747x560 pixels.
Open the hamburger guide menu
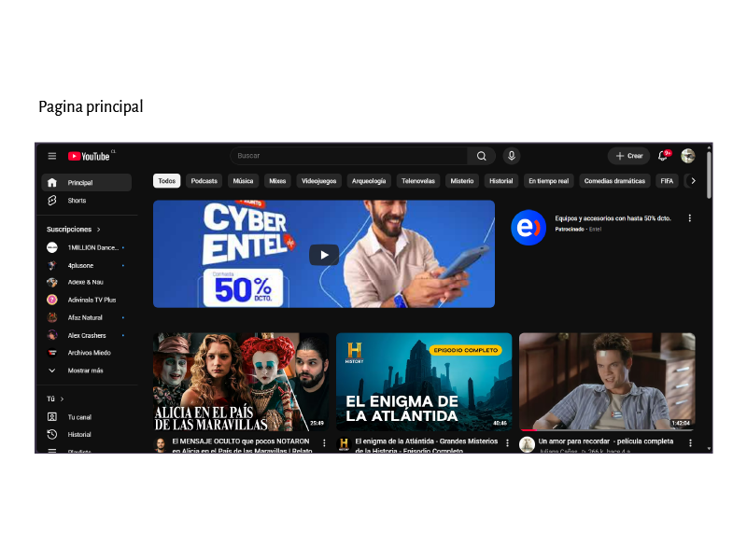[52, 156]
